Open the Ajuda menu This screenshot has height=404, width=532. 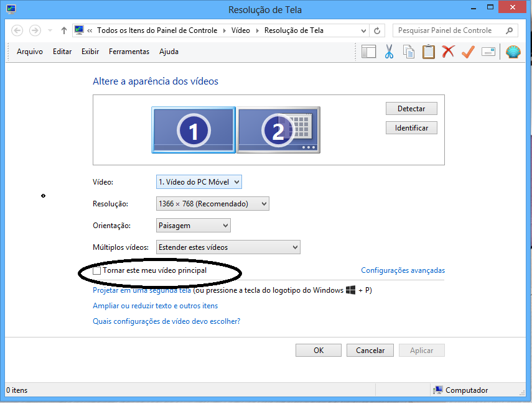click(169, 52)
